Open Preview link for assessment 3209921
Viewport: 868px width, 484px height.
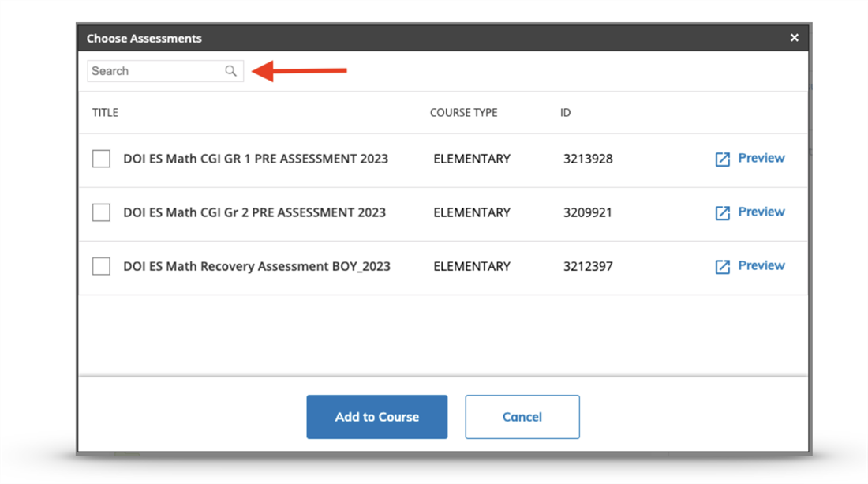click(761, 212)
